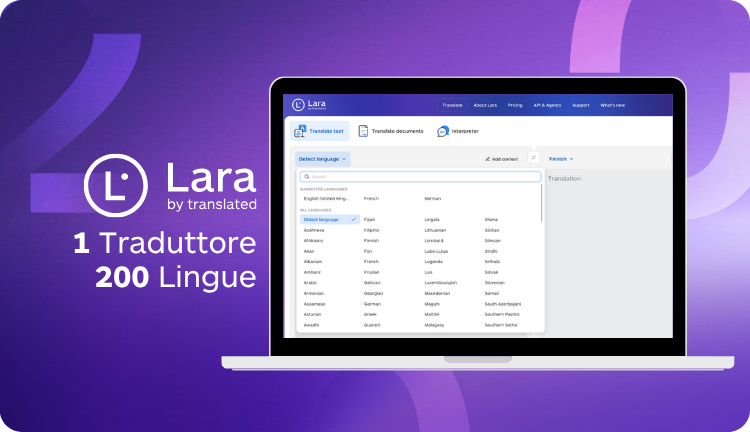Select Amharic in the language list

coord(312,272)
